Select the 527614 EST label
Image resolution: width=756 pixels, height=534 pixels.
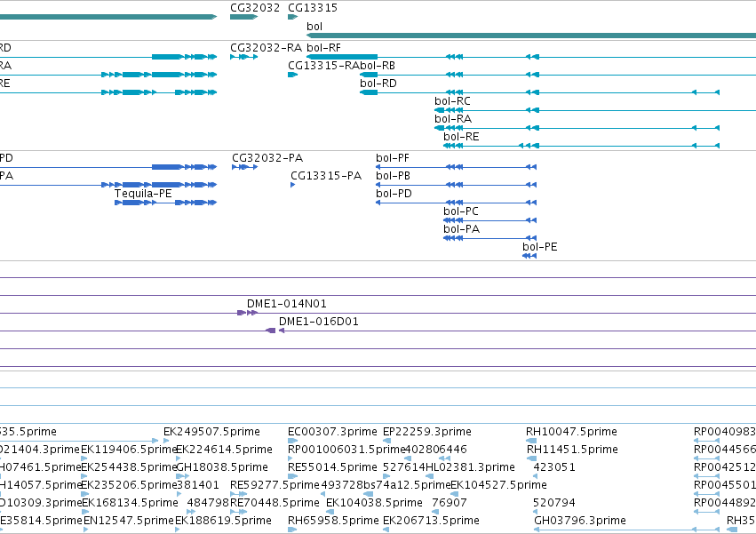tap(404, 467)
